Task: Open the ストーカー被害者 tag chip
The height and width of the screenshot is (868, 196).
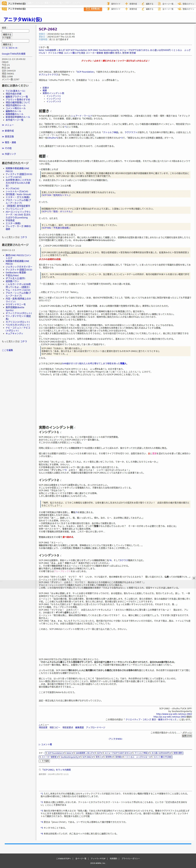Action: coord(48,757)
